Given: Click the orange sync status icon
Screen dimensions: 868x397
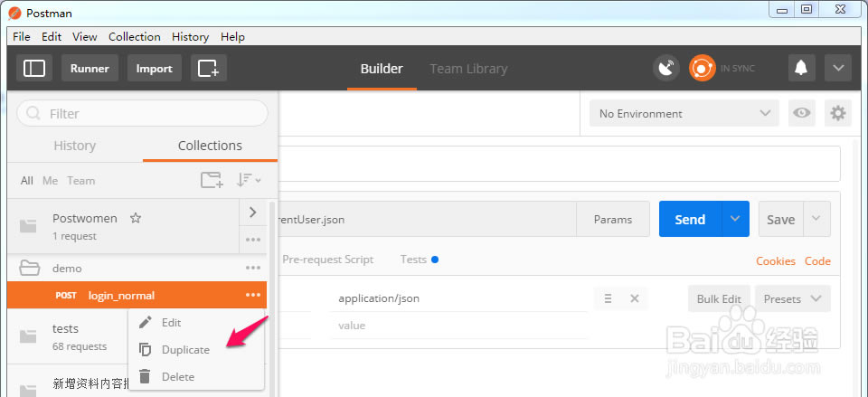Looking at the screenshot, I should [702, 68].
